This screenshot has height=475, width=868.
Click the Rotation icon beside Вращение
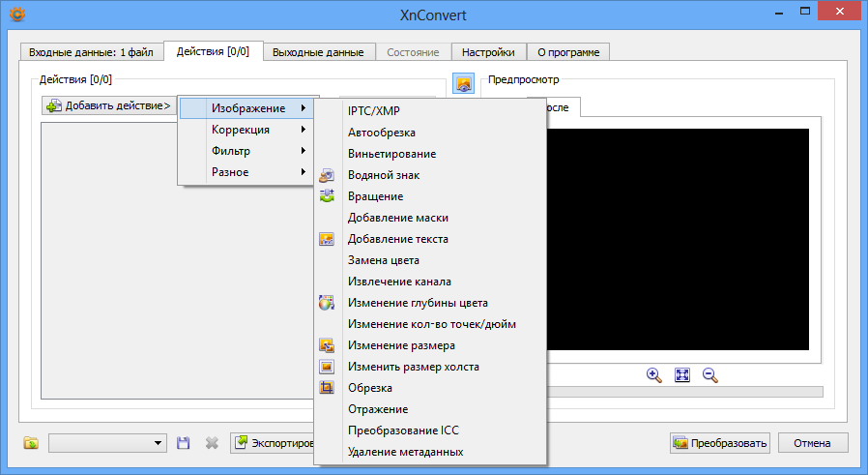[327, 196]
